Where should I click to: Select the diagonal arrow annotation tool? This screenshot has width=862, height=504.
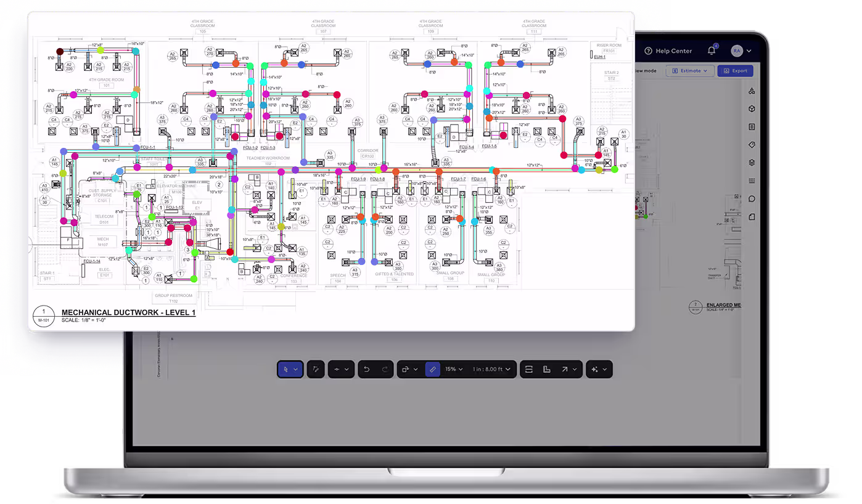pyautogui.click(x=564, y=369)
